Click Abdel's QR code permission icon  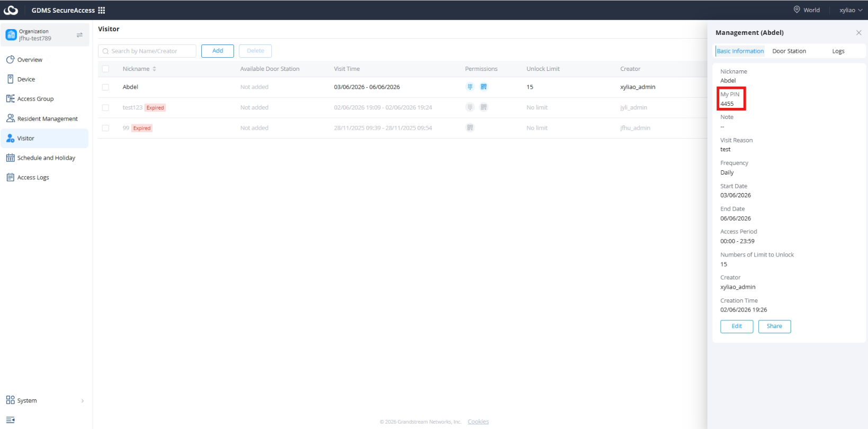(x=484, y=87)
